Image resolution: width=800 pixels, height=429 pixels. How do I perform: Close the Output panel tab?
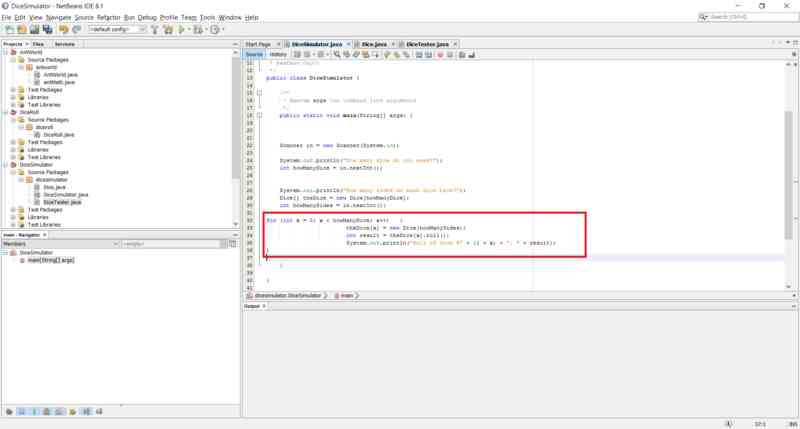[x=264, y=306]
